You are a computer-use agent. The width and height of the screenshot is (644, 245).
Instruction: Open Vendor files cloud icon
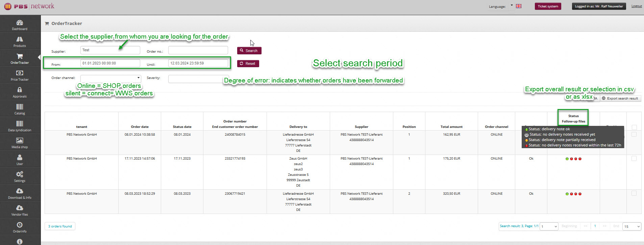coord(20,208)
